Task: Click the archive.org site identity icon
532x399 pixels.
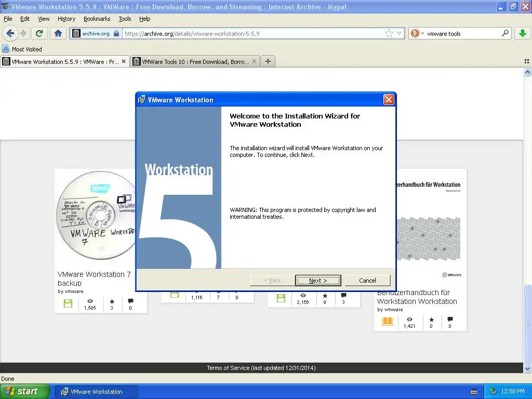Action: point(76,33)
